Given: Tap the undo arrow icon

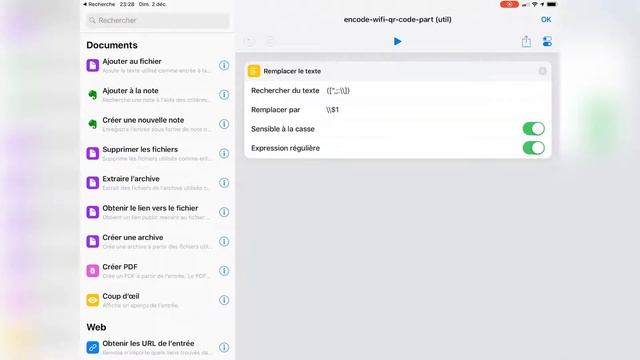Looking at the screenshot, I should pos(249,41).
